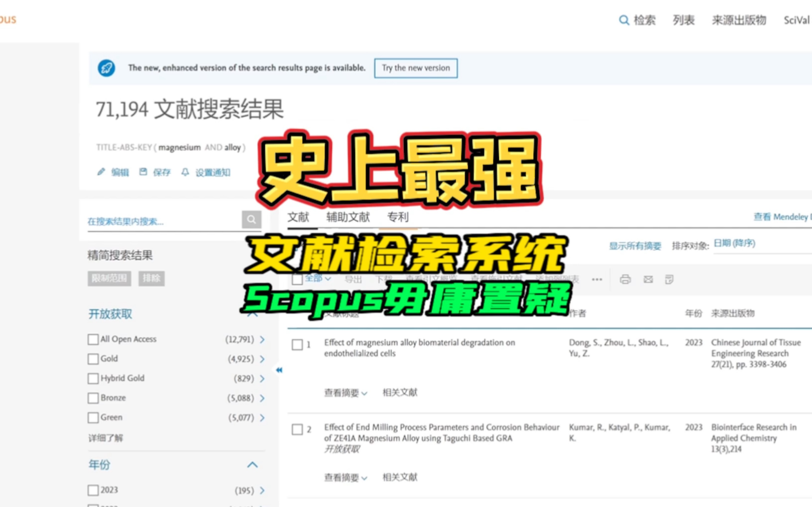Open the 全部 select-all dropdown
The image size is (812, 507).
click(318, 278)
